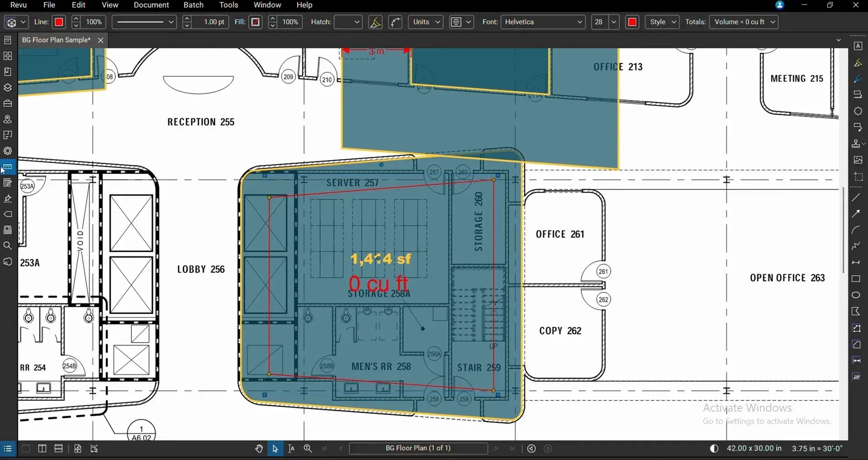The width and height of the screenshot is (868, 460).
Task: Select the Dimension tool
Action: pyautogui.click(x=856, y=263)
